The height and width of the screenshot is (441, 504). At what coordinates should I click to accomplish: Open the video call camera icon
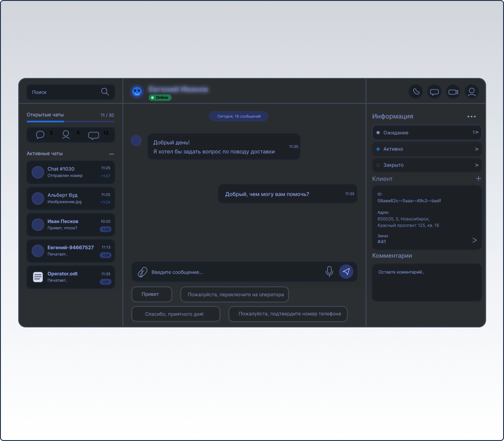(x=453, y=92)
